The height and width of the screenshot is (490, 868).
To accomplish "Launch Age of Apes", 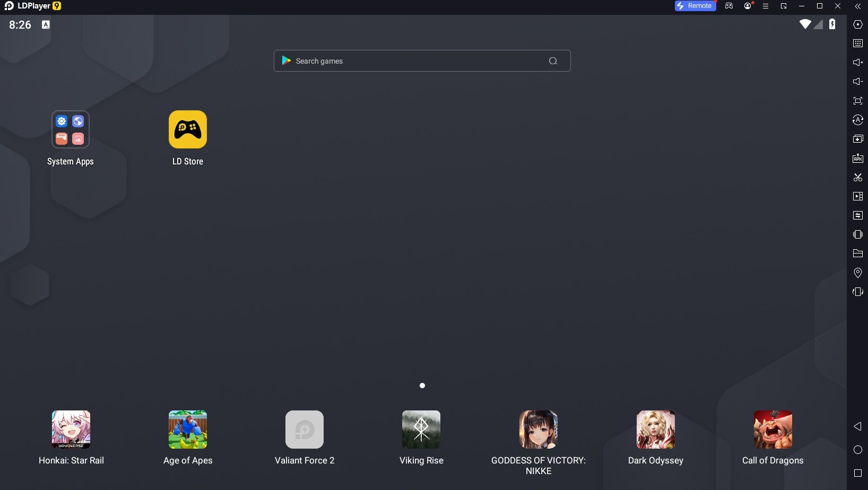I will [x=188, y=430].
